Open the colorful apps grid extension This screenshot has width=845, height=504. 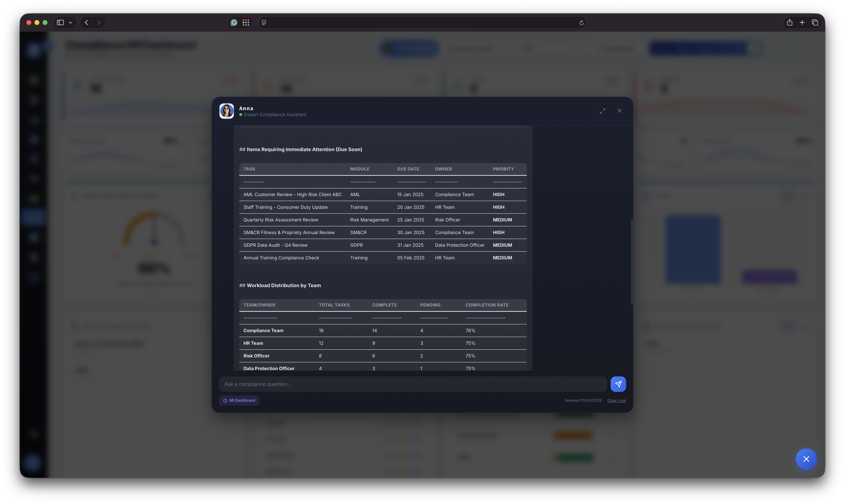click(x=246, y=22)
